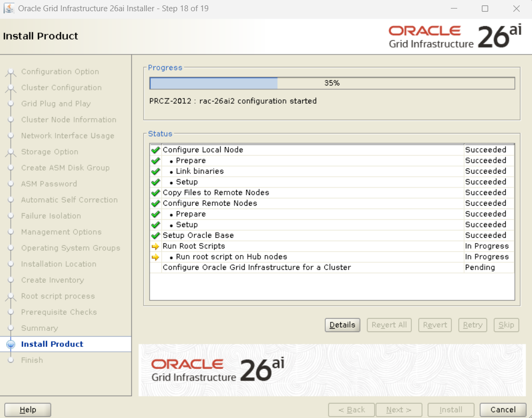Click green checkmark for Copy Files to Remote Nodes
The height and width of the screenshot is (418, 532).
155,193
